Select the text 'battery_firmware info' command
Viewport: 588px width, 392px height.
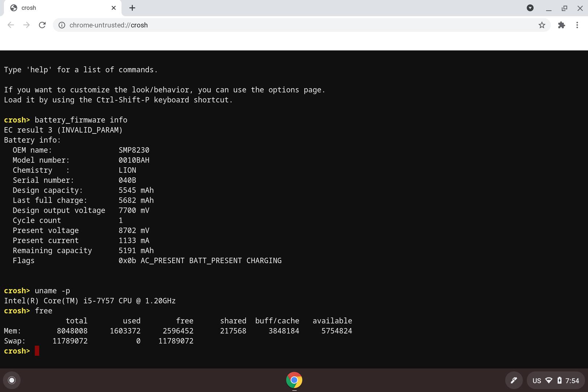[81, 120]
